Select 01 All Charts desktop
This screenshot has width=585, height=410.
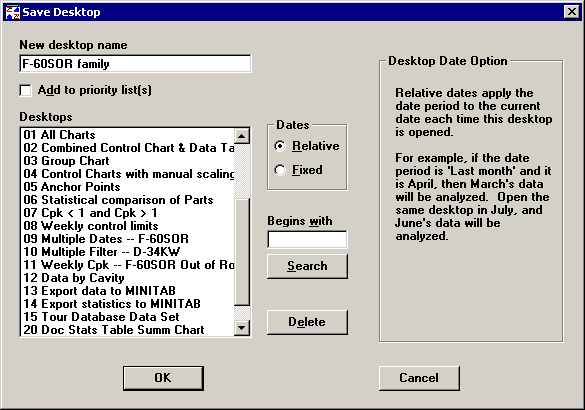click(x=128, y=135)
